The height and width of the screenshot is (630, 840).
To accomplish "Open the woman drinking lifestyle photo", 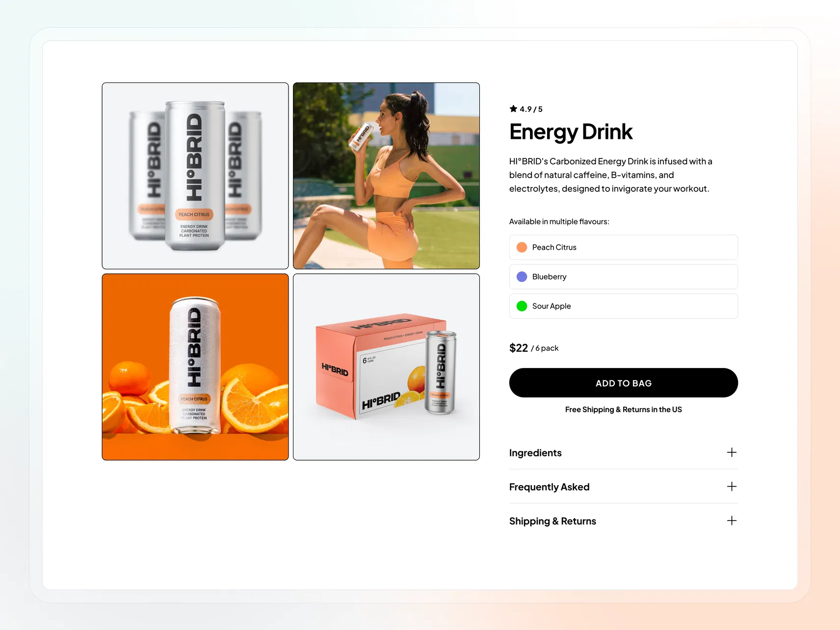I will [x=386, y=176].
